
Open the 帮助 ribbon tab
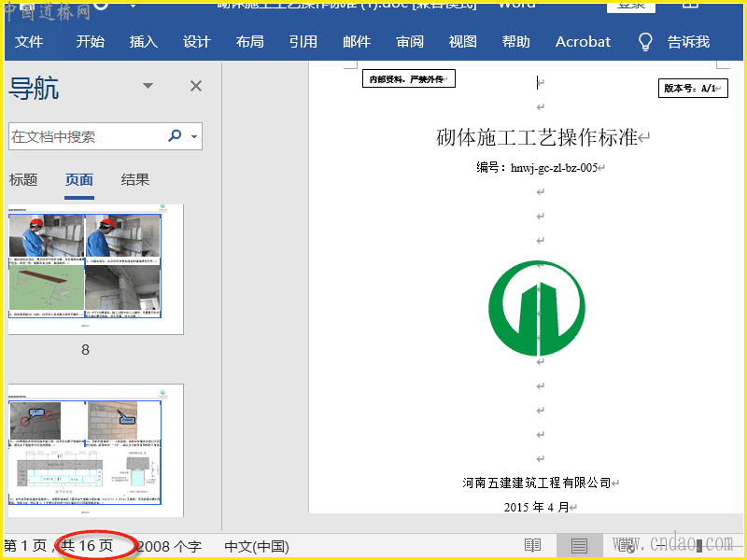click(516, 42)
